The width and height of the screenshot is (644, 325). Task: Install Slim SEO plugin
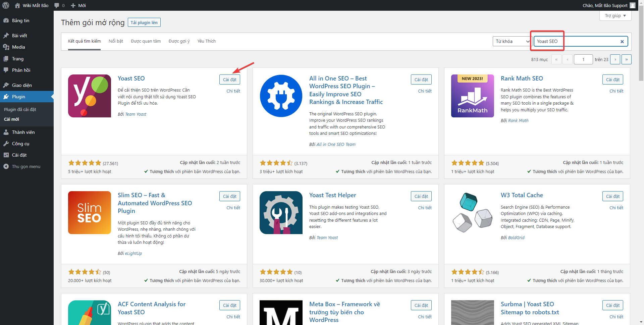click(x=230, y=196)
